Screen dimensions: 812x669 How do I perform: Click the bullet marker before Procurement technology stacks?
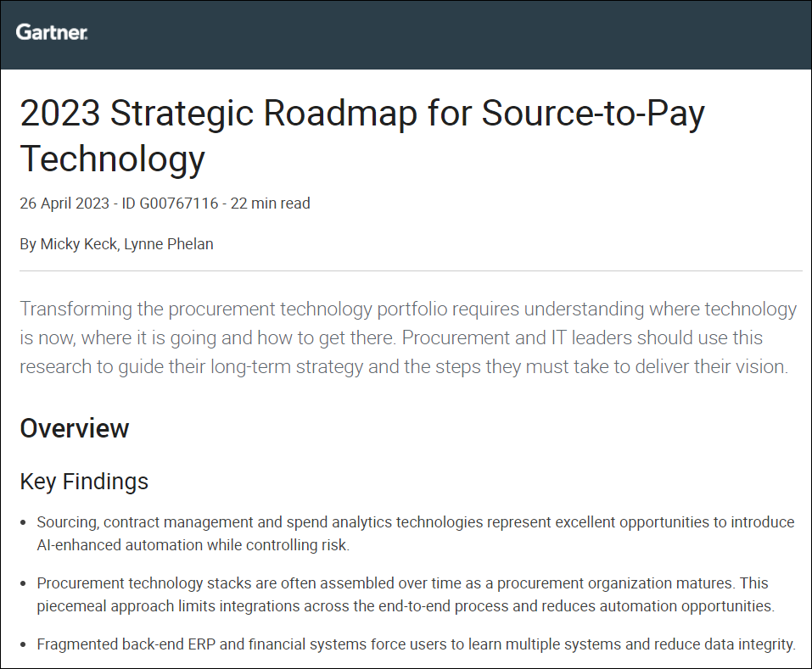tap(25, 584)
